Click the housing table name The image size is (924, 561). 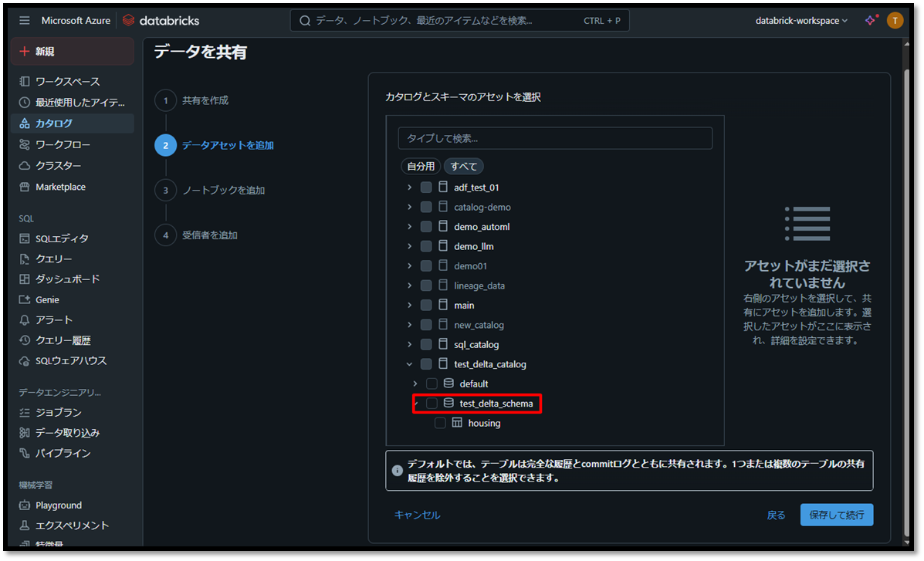pos(485,423)
